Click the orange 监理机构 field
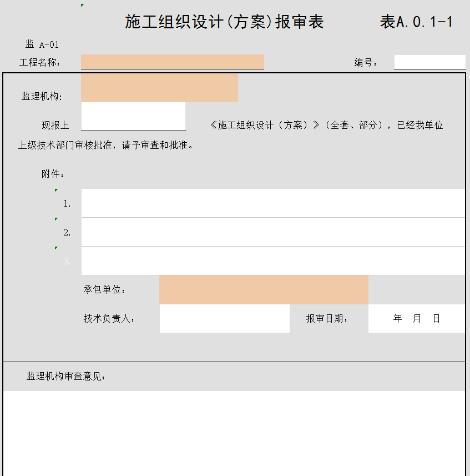 click(x=159, y=88)
